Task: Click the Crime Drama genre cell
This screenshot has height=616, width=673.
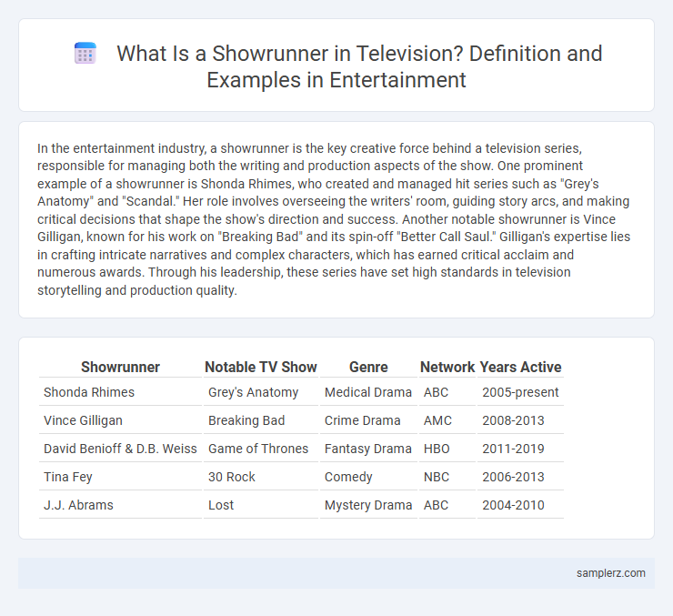Action: (368, 420)
